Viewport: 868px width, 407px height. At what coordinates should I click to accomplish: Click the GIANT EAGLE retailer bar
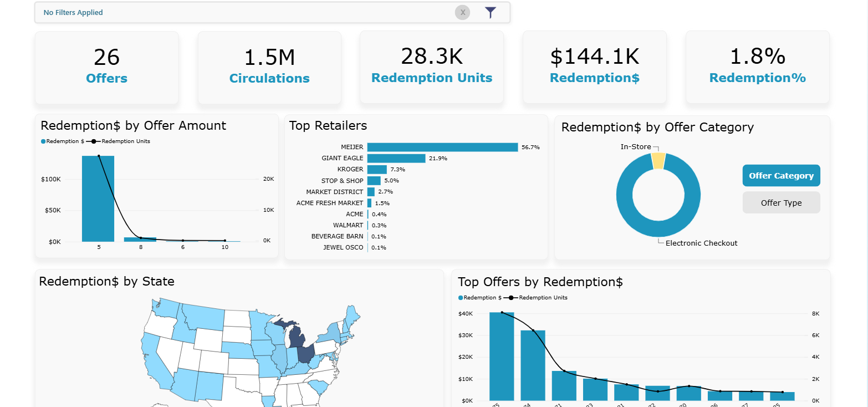pos(396,158)
